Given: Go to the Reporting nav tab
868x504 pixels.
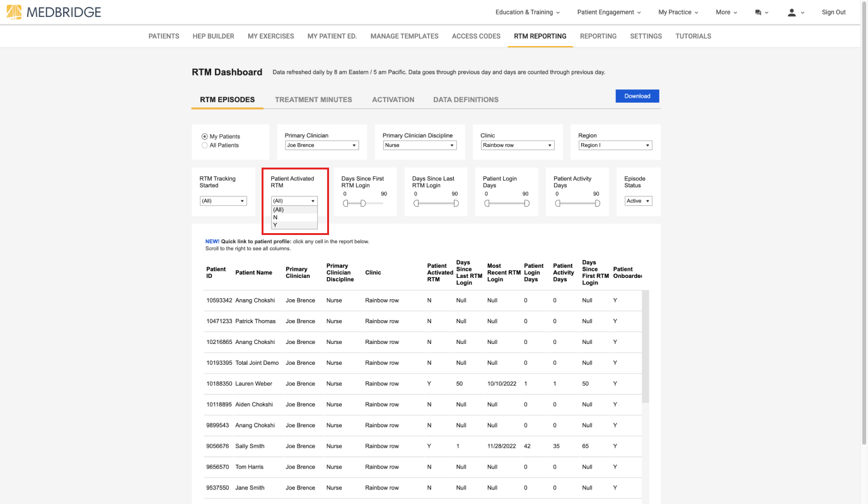Looking at the screenshot, I should [598, 37].
